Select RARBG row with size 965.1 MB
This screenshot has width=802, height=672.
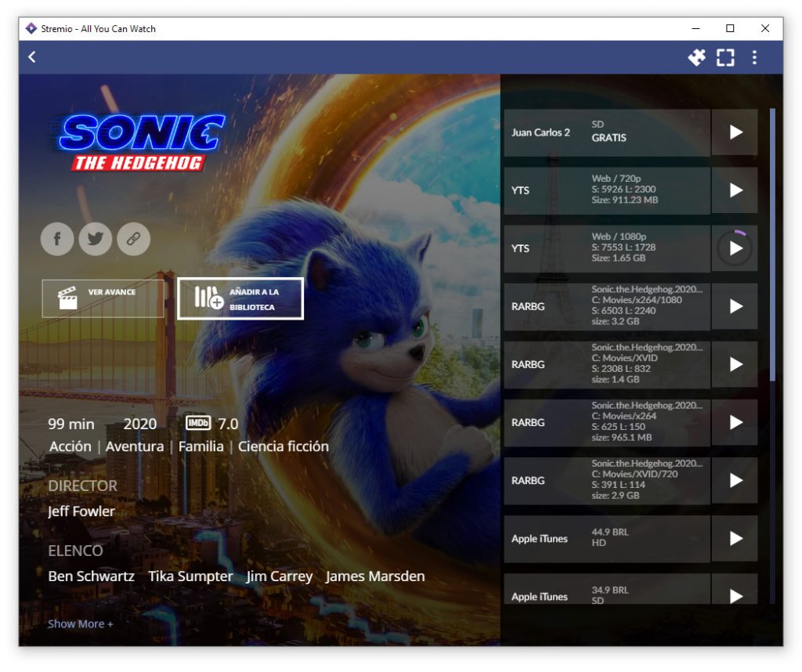pyautogui.click(x=607, y=422)
